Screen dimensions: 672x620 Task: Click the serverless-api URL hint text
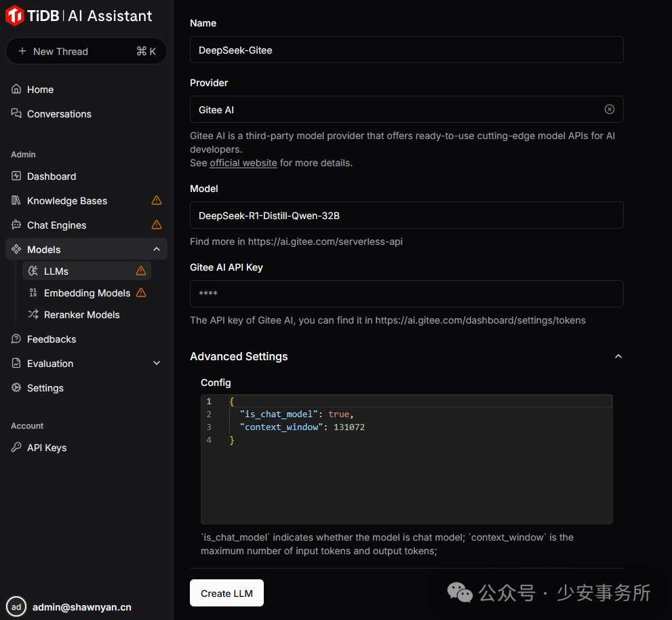[x=325, y=241]
